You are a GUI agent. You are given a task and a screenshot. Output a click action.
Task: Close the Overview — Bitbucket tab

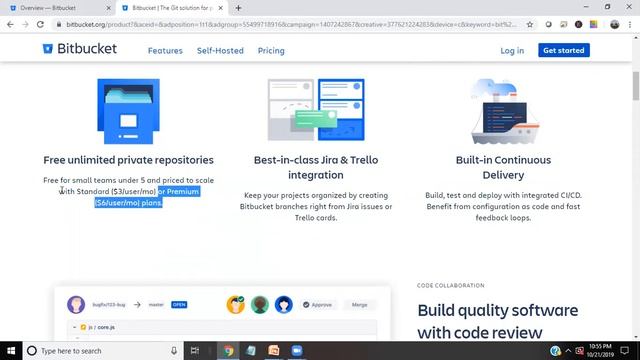pos(109,8)
